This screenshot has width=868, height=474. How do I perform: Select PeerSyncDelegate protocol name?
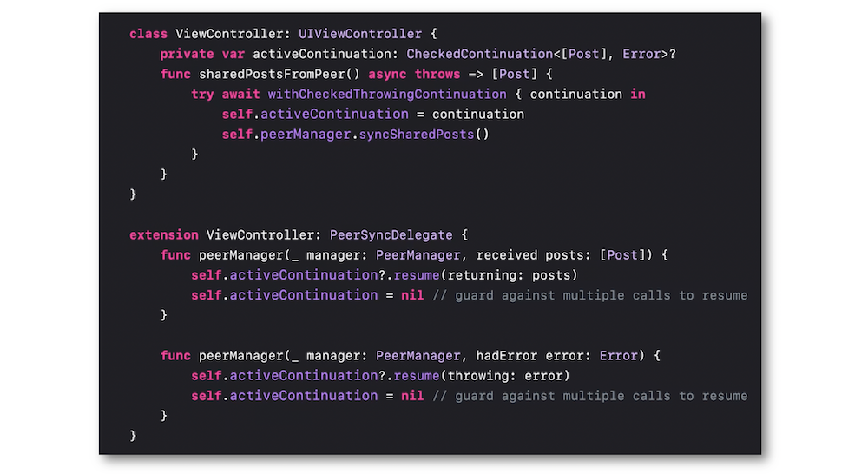point(391,234)
